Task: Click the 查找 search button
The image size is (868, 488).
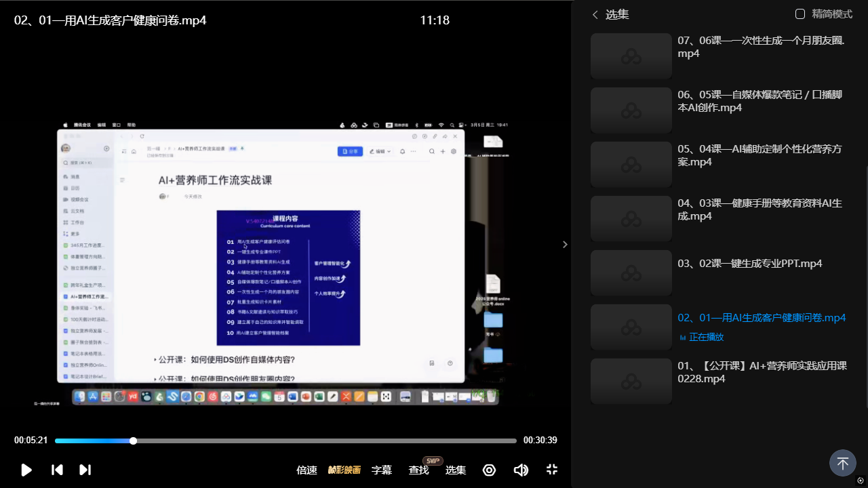Action: [x=418, y=470]
